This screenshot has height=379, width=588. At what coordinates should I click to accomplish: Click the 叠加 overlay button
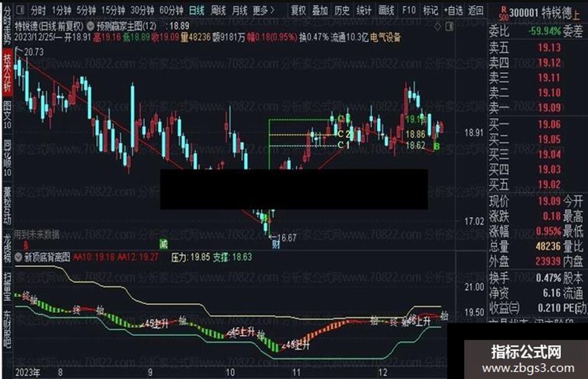click(x=320, y=10)
